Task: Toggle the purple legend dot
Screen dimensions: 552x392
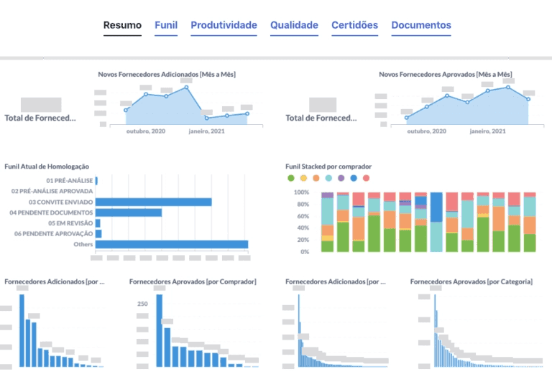Action: (x=341, y=178)
